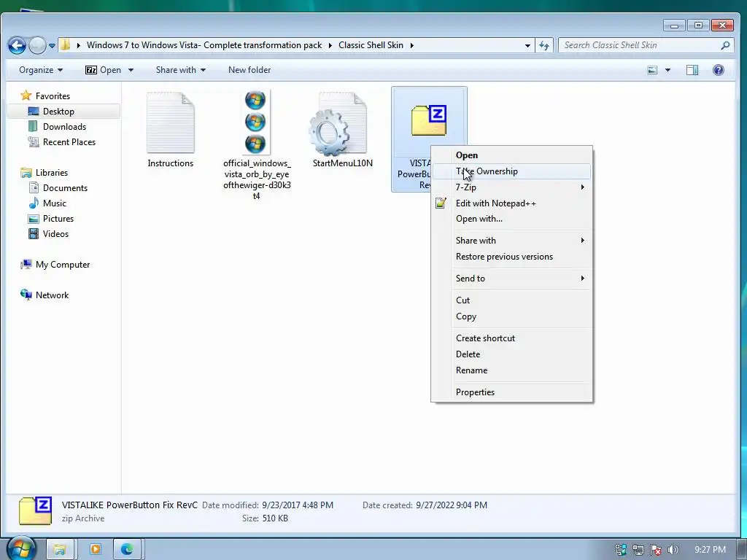747x560 pixels.
Task: Launch Windows Media Player from taskbar
Action: (x=95, y=550)
